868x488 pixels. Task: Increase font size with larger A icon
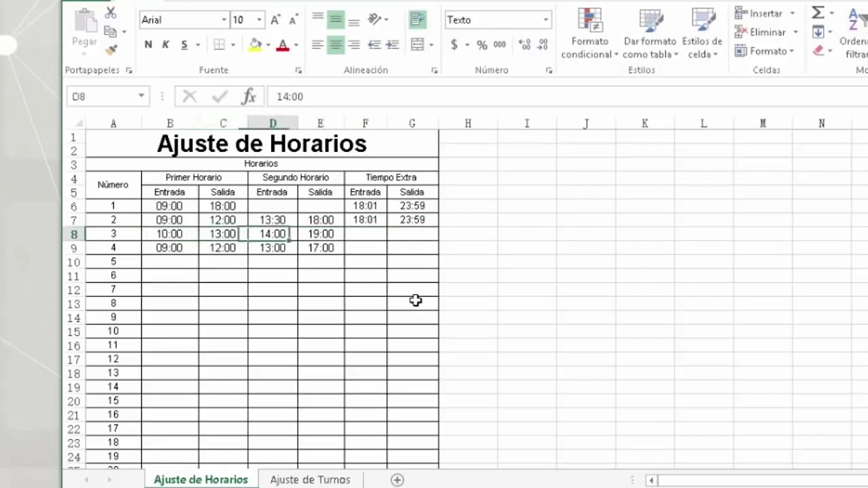click(x=275, y=20)
